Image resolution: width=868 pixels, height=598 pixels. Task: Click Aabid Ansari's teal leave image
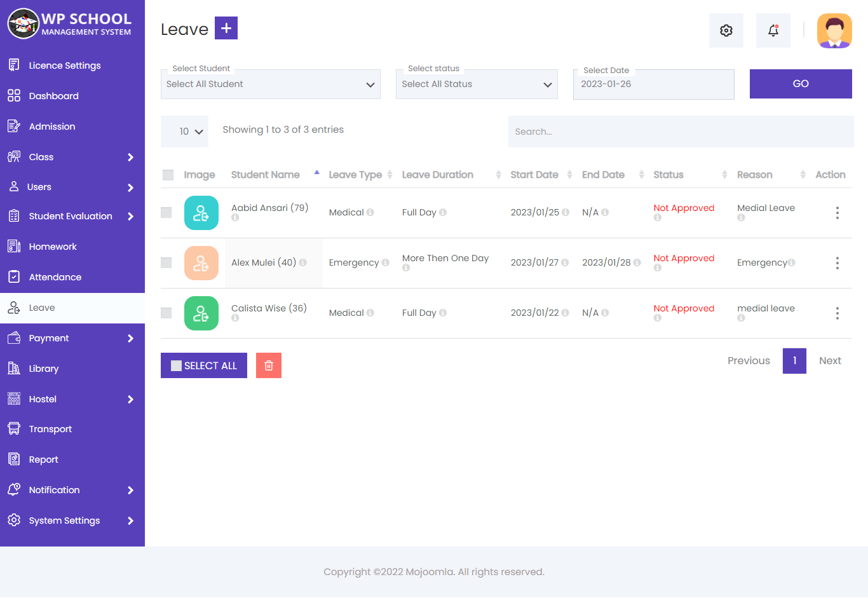(201, 213)
